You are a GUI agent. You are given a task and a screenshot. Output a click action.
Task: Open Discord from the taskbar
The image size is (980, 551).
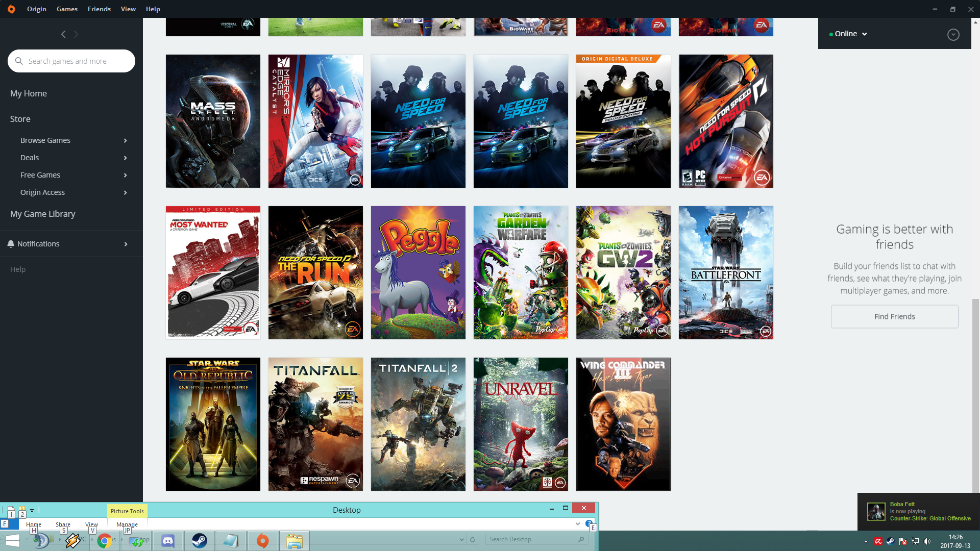pos(168,541)
